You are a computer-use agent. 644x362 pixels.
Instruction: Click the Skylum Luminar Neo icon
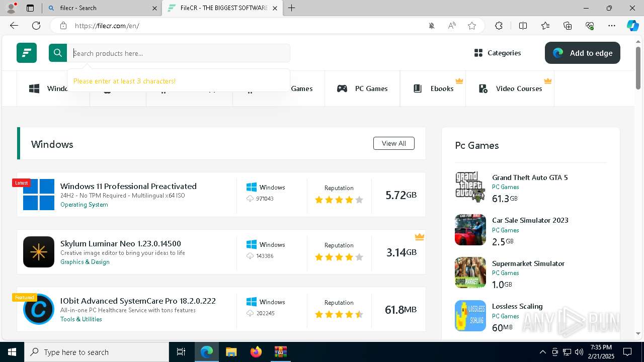(x=39, y=252)
